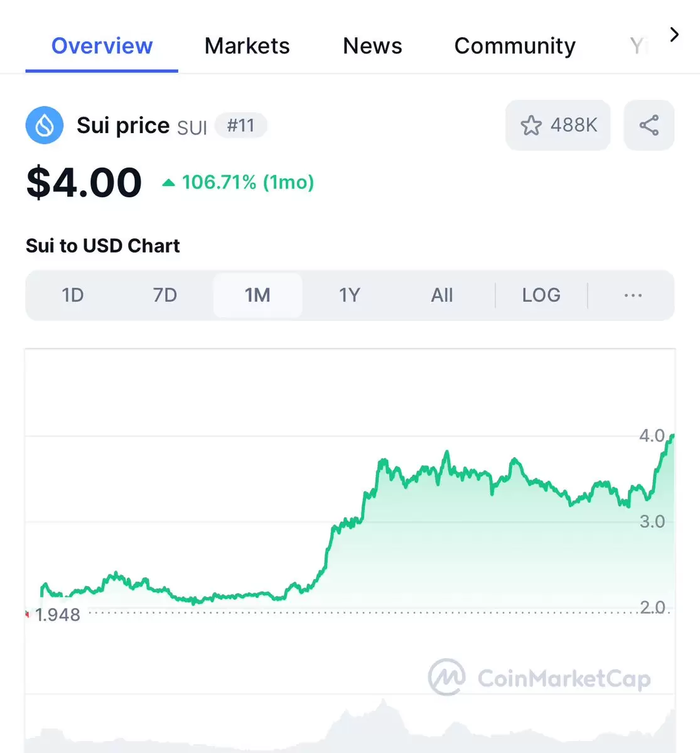This screenshot has height=753, width=700.
Task: Click the CoinMarketCap watermark logo
Action: click(539, 678)
